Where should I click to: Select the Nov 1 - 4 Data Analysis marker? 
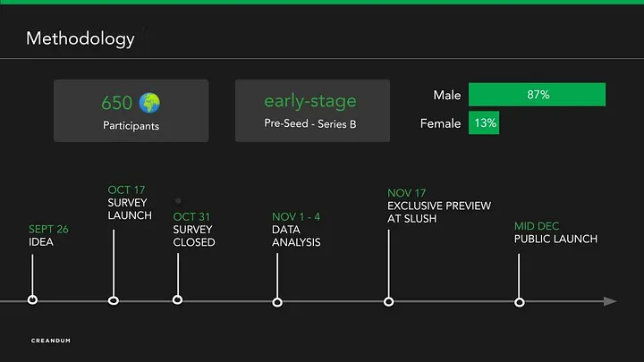click(x=277, y=302)
